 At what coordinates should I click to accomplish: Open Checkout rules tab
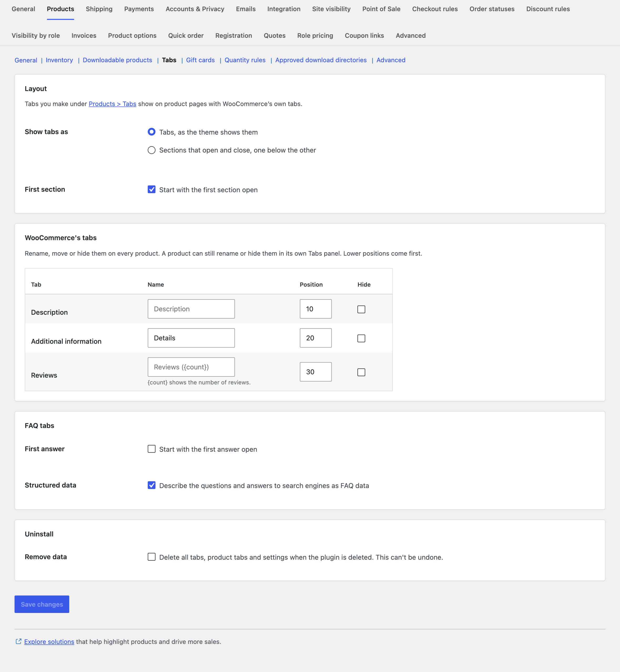point(435,9)
